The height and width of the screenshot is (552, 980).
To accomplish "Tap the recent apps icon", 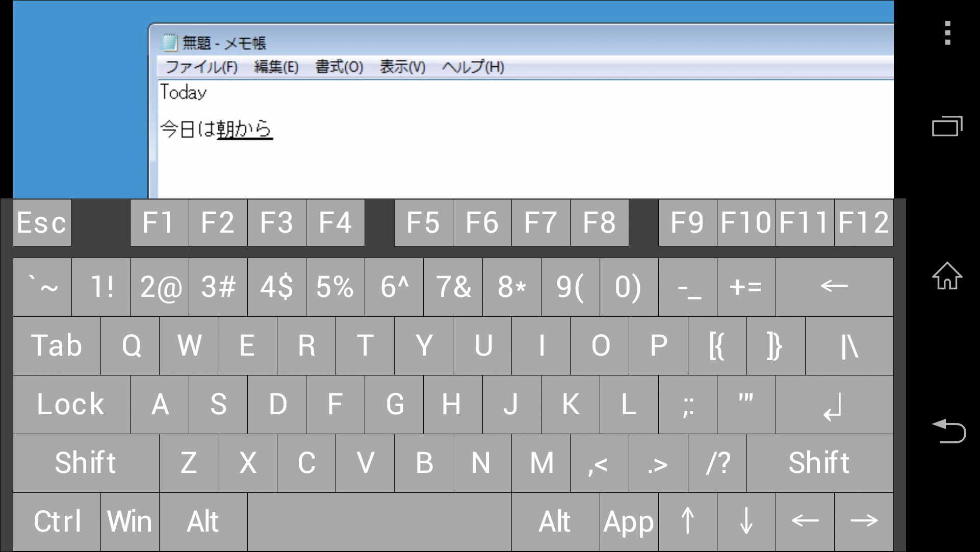I will [947, 126].
